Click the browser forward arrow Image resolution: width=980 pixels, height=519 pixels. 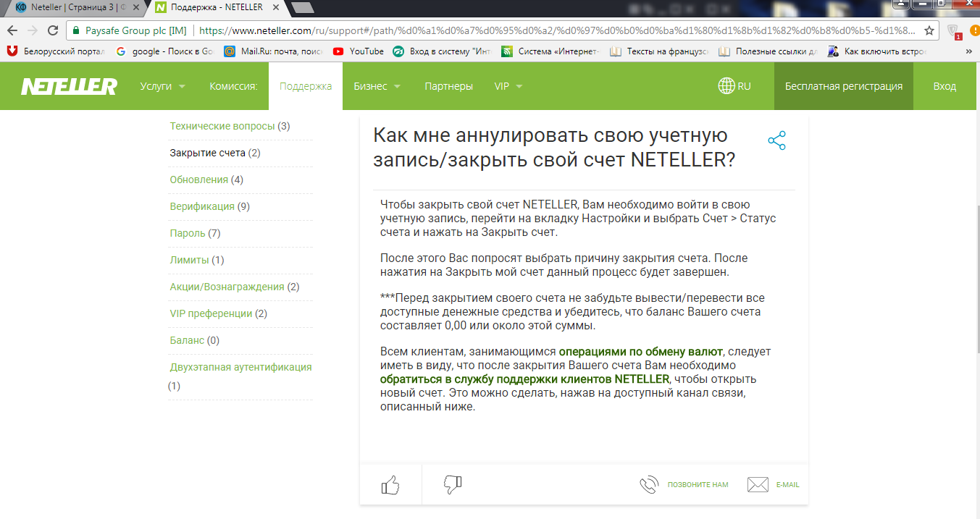tap(33, 31)
